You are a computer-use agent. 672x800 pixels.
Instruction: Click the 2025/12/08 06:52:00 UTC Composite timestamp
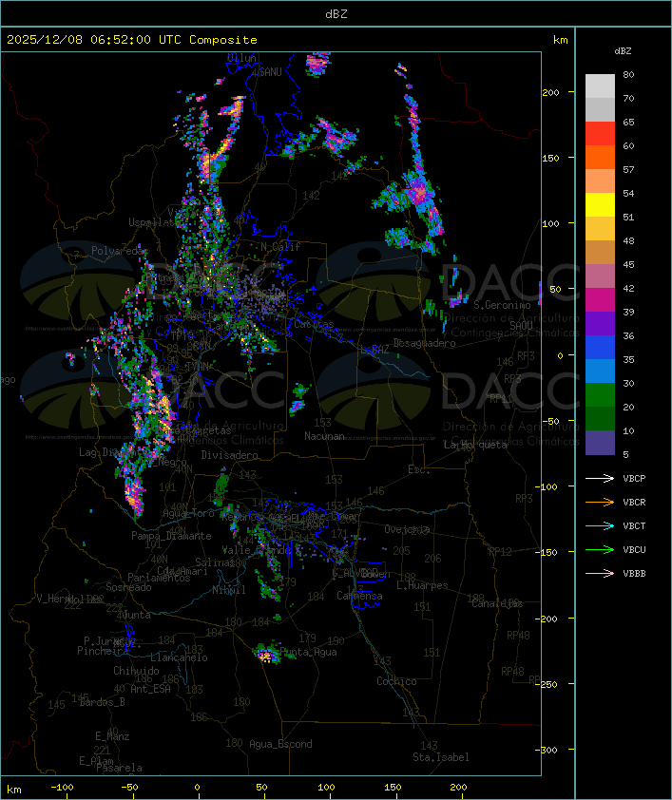(132, 40)
